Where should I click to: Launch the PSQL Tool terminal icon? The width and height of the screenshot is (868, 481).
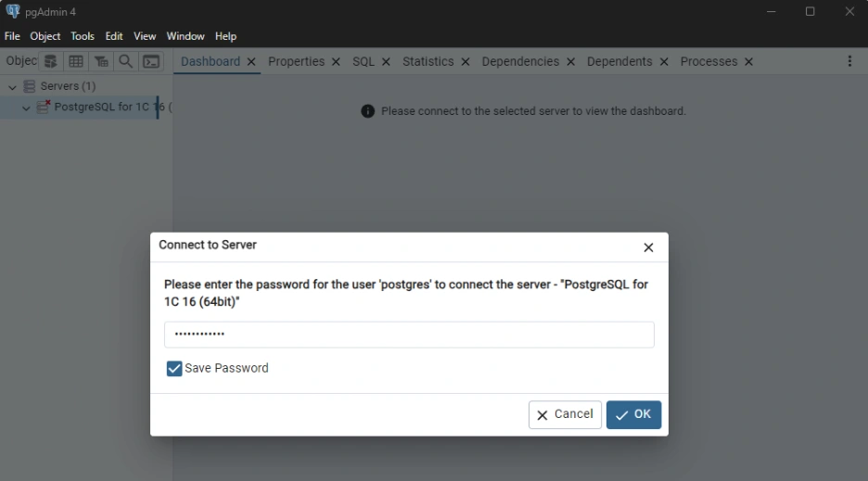[x=150, y=61]
